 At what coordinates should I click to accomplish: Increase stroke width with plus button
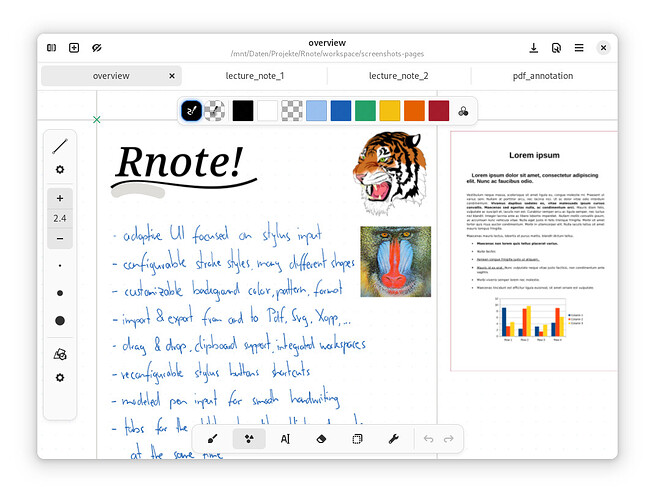[x=60, y=198]
